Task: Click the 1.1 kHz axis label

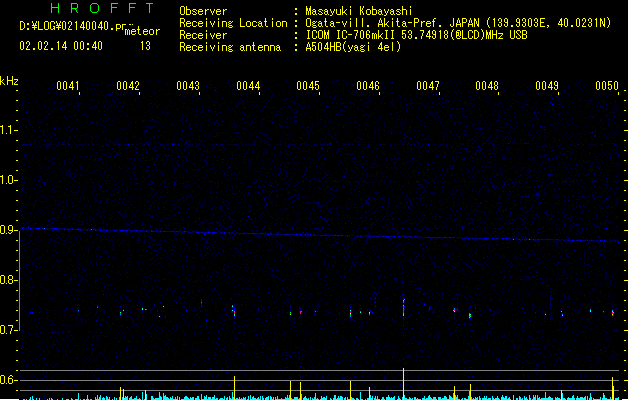Action: click(x=8, y=130)
